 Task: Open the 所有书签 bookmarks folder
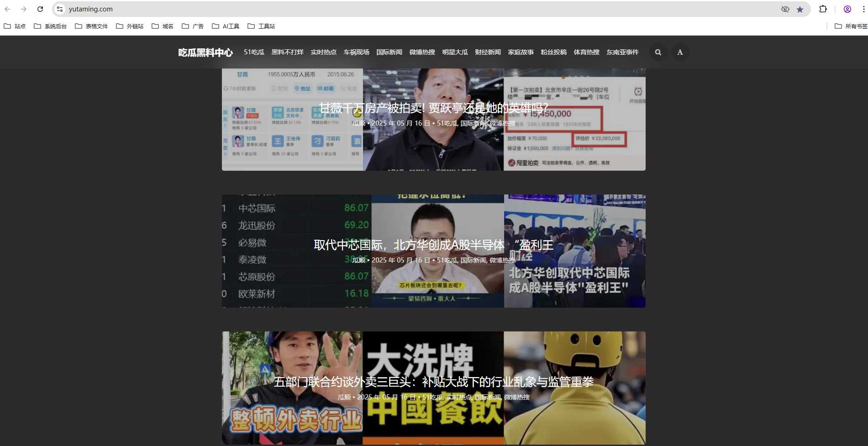tap(851, 26)
